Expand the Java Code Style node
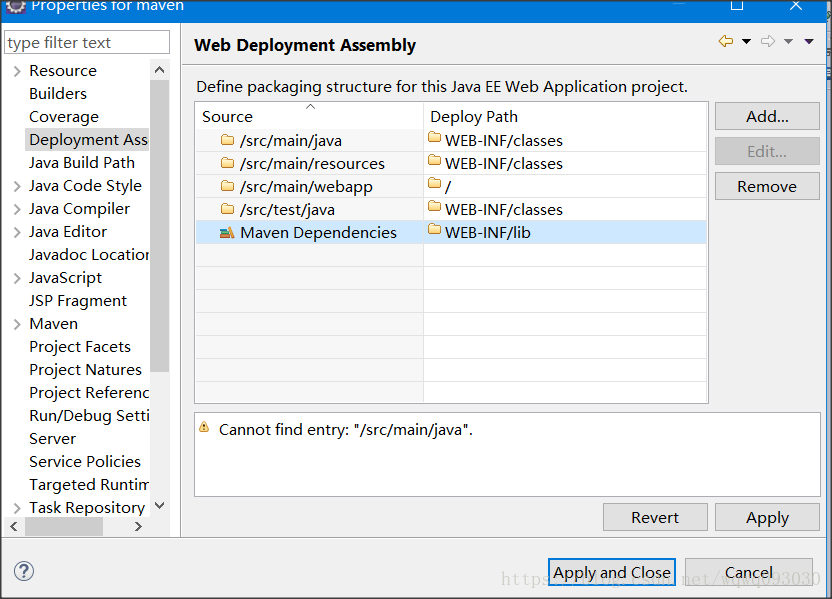The width and height of the screenshot is (832, 599). coord(17,186)
